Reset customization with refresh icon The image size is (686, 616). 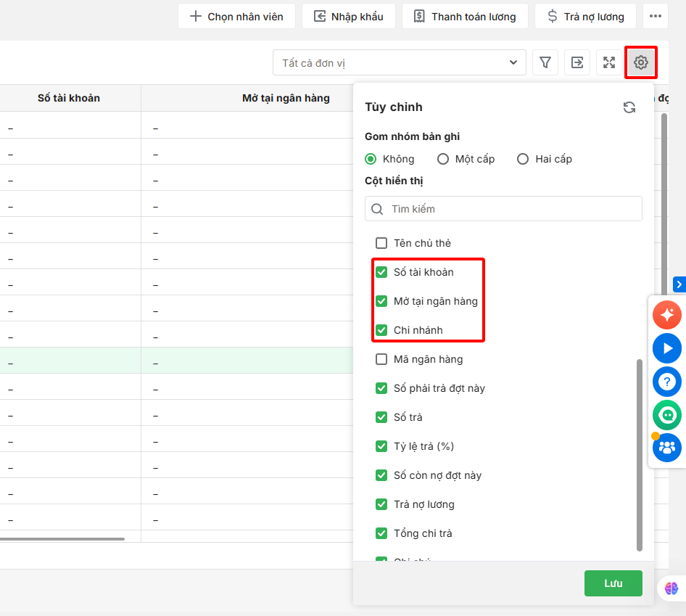click(629, 107)
